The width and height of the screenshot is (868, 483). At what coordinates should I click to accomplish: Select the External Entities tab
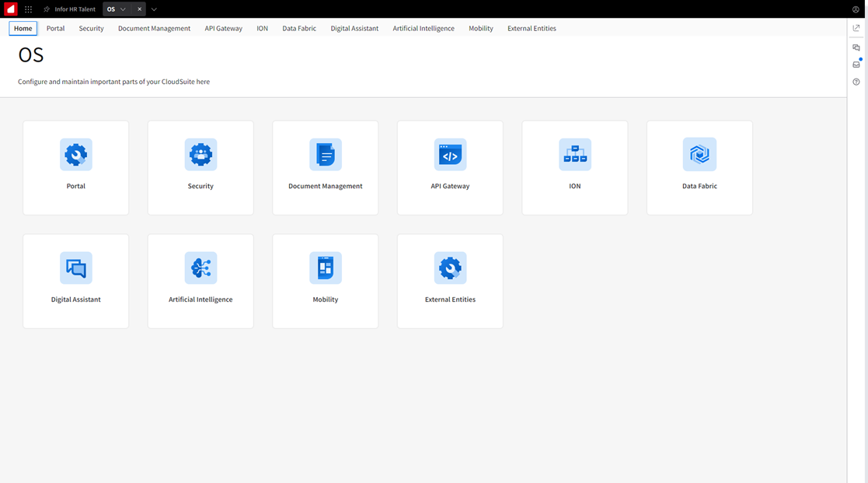pyautogui.click(x=532, y=28)
